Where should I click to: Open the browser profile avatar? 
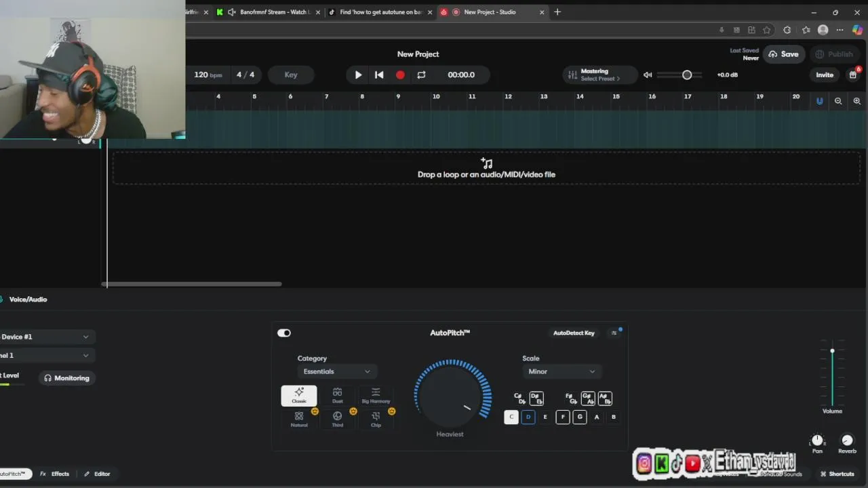coord(823,30)
